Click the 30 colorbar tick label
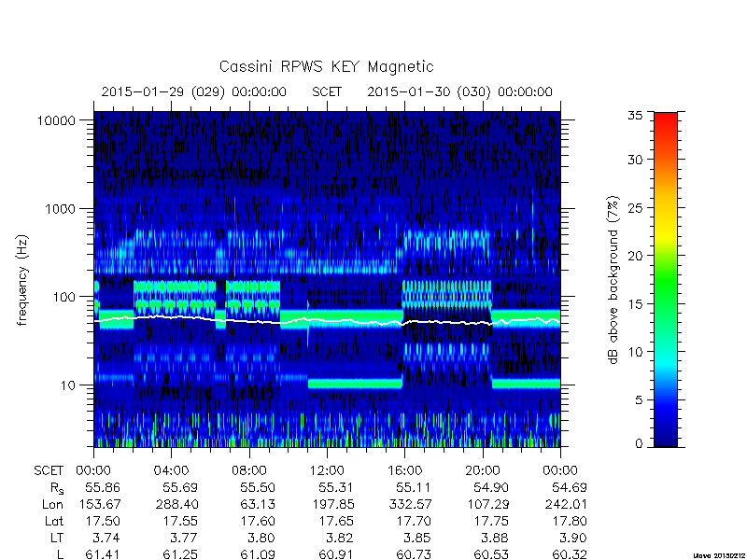This screenshot has width=747, height=560. [635, 160]
